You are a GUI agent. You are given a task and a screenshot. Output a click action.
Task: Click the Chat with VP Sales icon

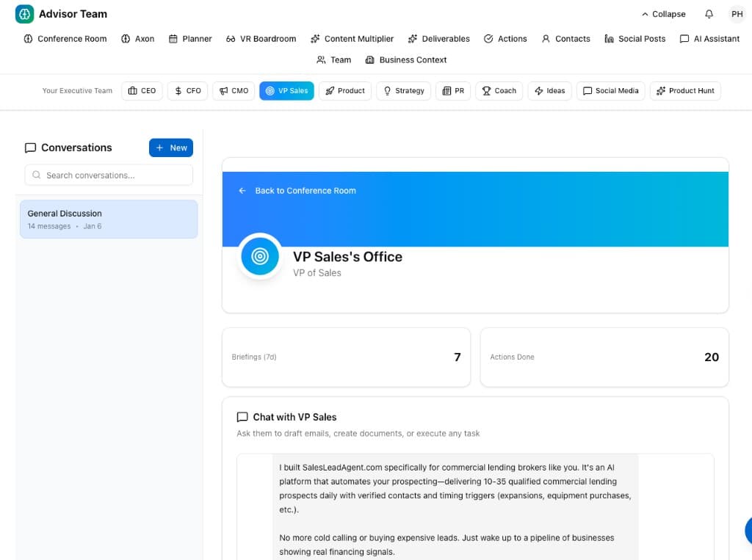tap(242, 417)
